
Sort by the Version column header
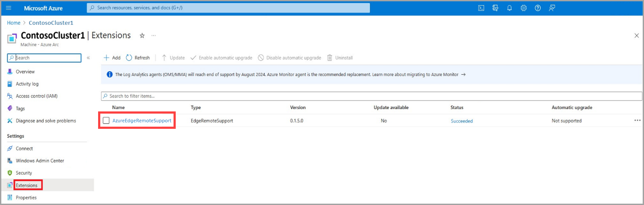[298, 108]
